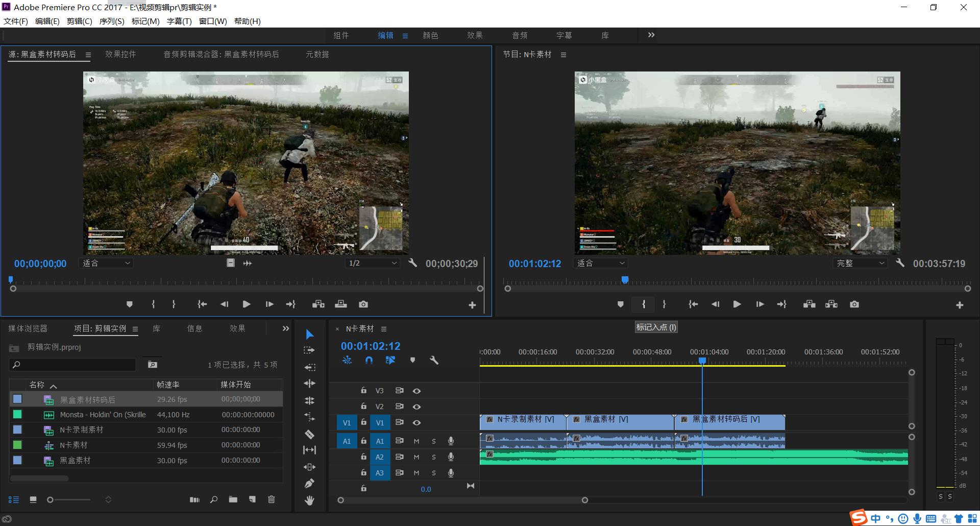Open the Program monitor 完整 resolution dropdown
The height and width of the screenshot is (526, 980).
(860, 264)
